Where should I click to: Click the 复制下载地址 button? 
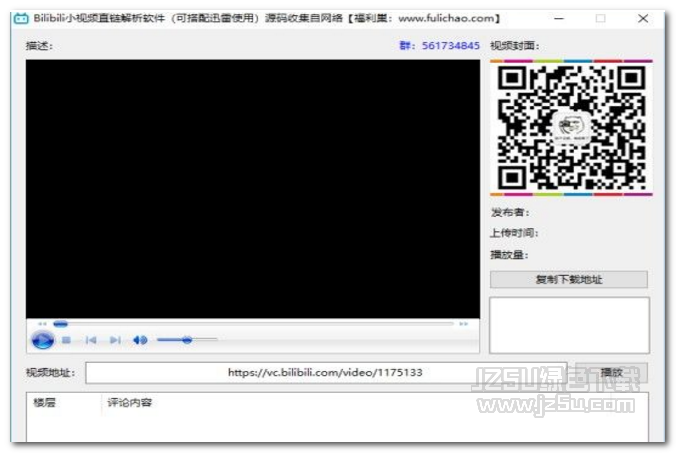[x=569, y=279]
